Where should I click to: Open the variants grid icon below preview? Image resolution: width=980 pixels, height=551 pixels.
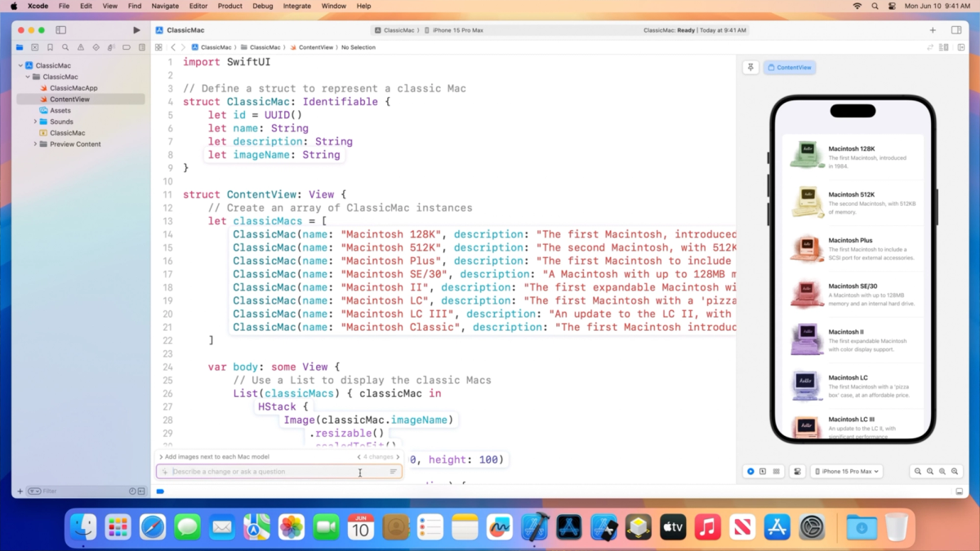tap(775, 471)
